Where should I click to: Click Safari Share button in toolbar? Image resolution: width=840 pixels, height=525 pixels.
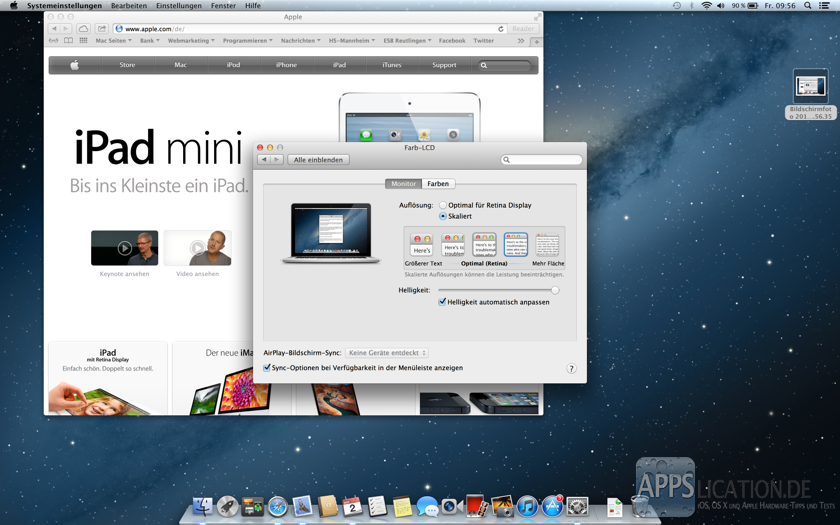coord(102,29)
